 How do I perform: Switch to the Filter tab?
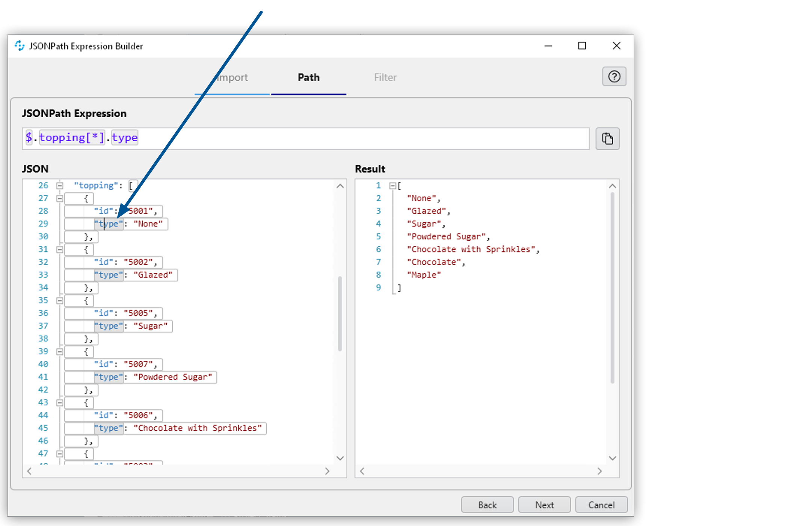pos(385,77)
